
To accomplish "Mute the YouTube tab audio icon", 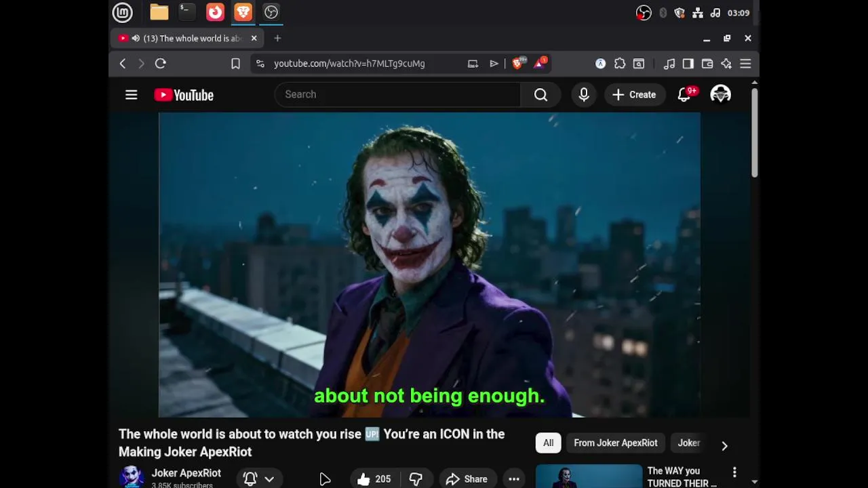I will click(x=136, y=39).
